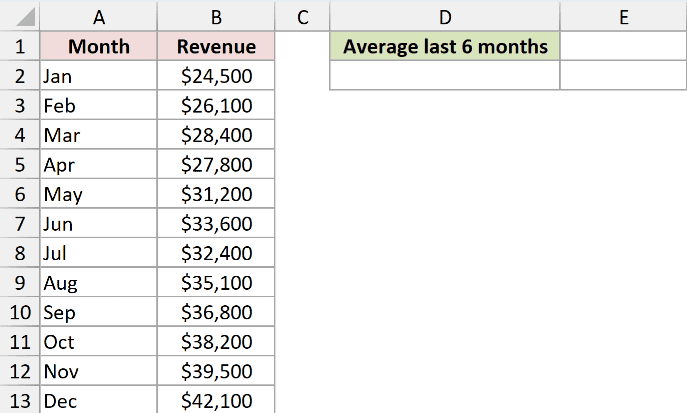Select row 12 header
The width and height of the screenshot is (687, 413).
tap(20, 371)
